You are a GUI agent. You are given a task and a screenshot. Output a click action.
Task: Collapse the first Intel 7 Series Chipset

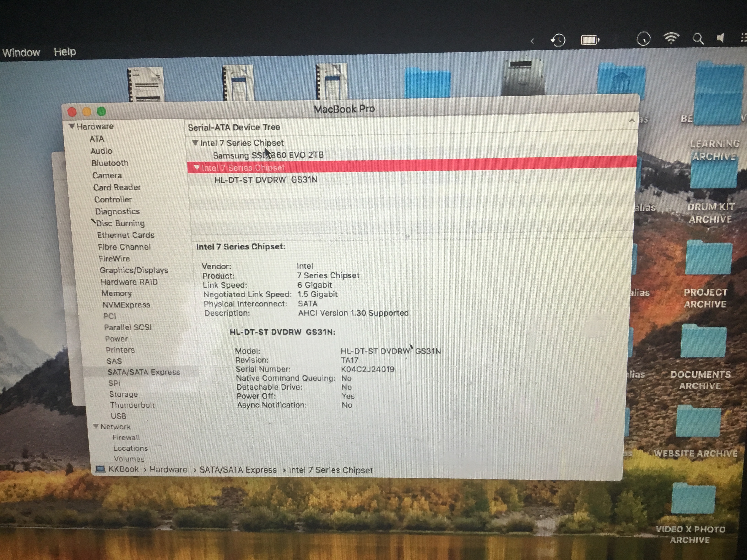click(195, 143)
